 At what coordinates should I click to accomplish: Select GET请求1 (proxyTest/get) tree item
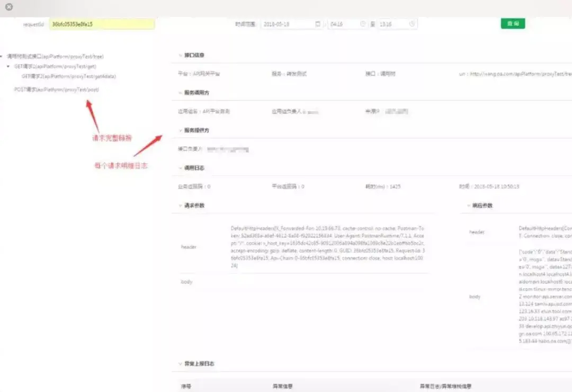tap(55, 66)
